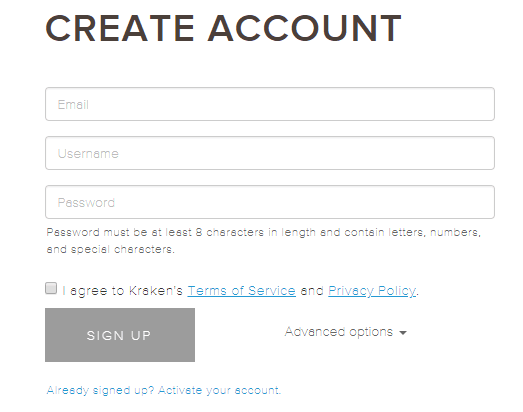Click the 'special characters' hint line
Viewport: 523px width, 412px height.
[x=110, y=249]
